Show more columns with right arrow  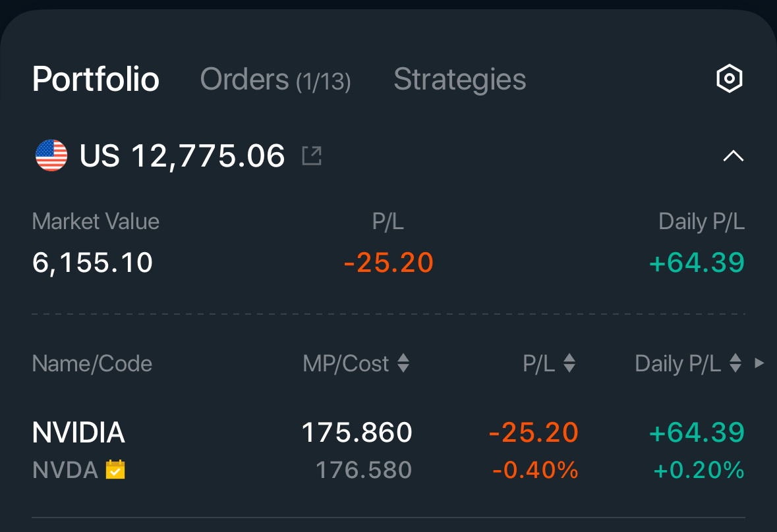point(759,363)
